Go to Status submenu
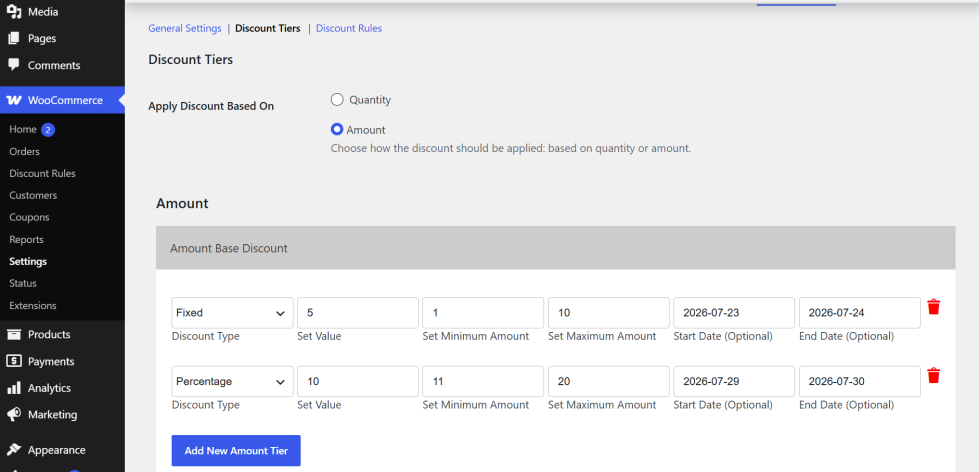The height and width of the screenshot is (472, 979). tap(23, 283)
